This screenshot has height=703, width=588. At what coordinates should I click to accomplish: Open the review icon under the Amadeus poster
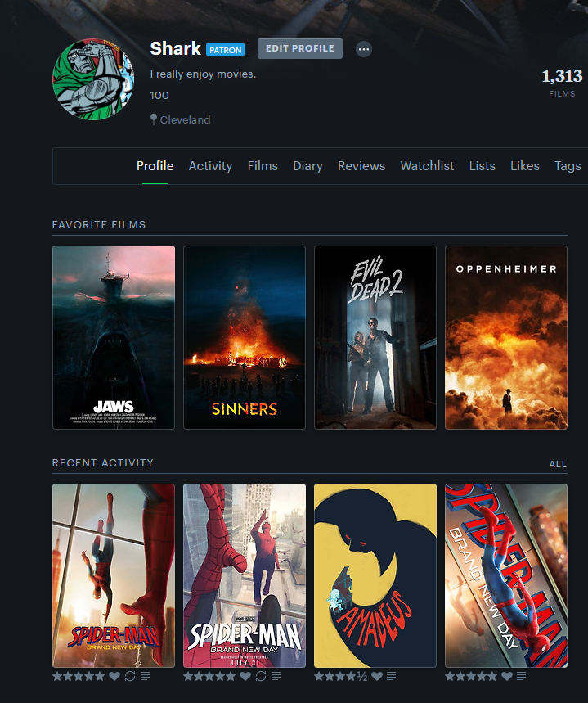tap(391, 676)
